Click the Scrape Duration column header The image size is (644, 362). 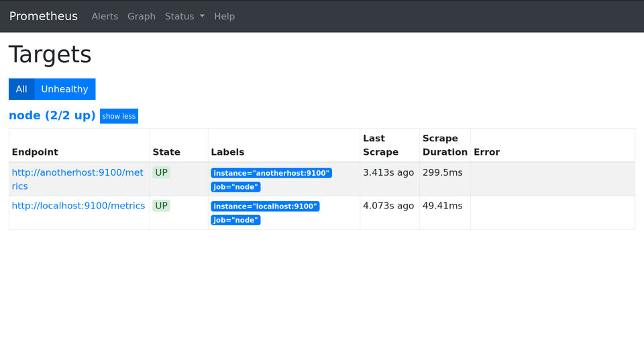(x=444, y=145)
